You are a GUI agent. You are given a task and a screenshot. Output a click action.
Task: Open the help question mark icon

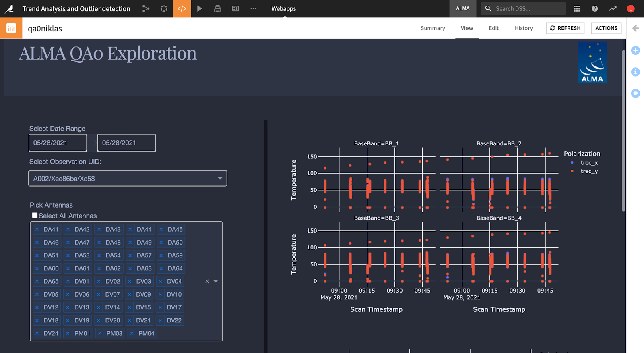pos(594,8)
